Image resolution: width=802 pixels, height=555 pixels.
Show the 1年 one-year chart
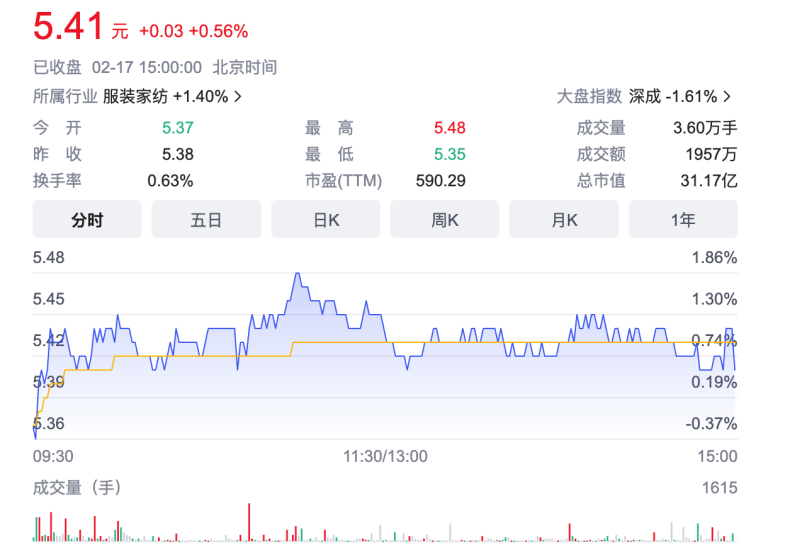683,220
